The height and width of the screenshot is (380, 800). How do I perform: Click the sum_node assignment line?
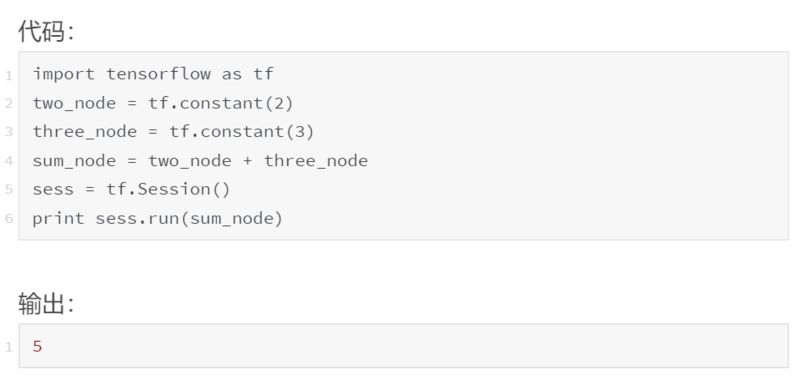point(200,161)
